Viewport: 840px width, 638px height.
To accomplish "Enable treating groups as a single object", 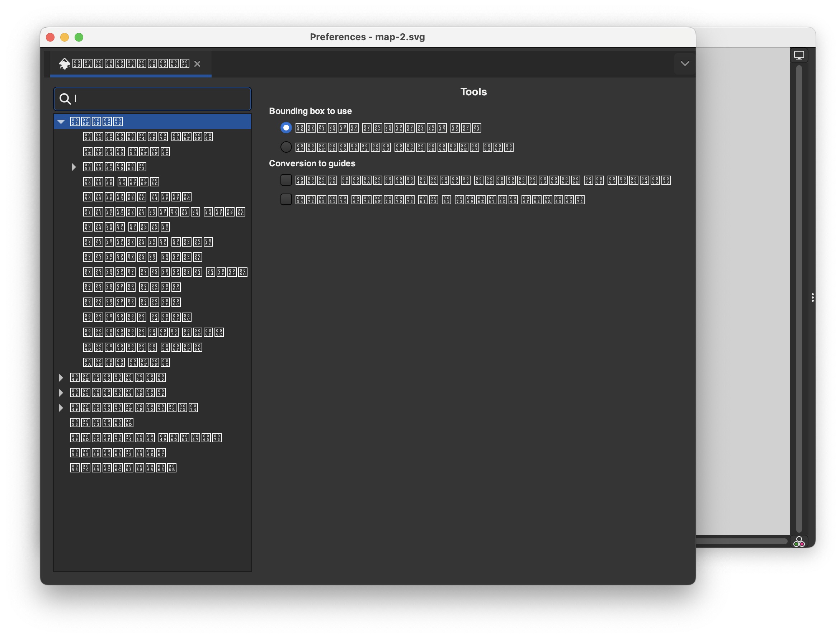I will tap(286, 199).
